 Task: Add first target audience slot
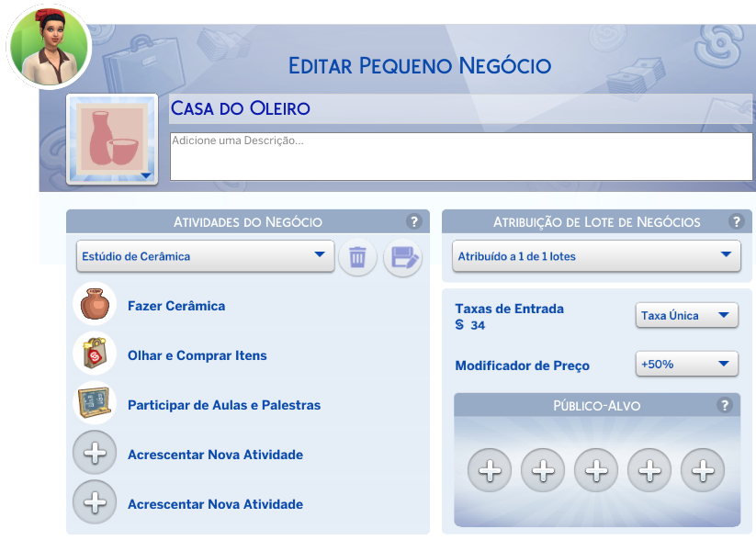490,470
